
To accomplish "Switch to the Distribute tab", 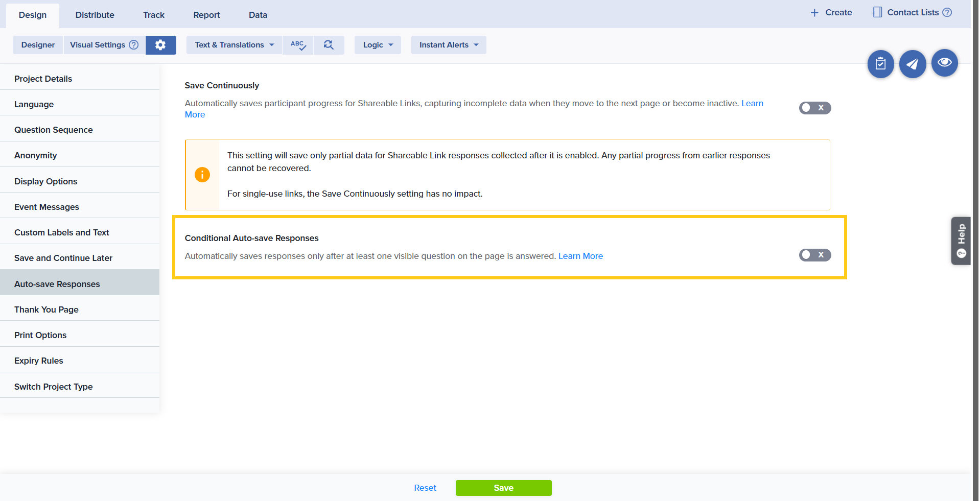I will 95,15.
